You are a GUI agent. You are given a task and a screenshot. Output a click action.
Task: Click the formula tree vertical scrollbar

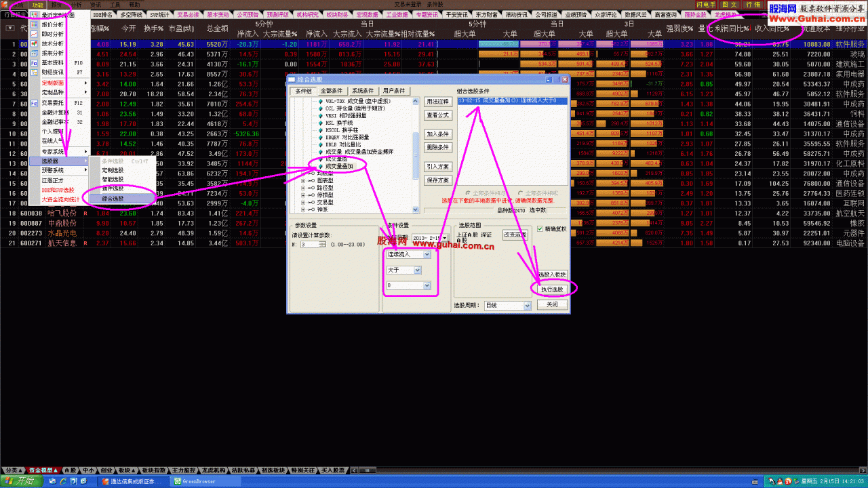pyautogui.click(x=416, y=155)
